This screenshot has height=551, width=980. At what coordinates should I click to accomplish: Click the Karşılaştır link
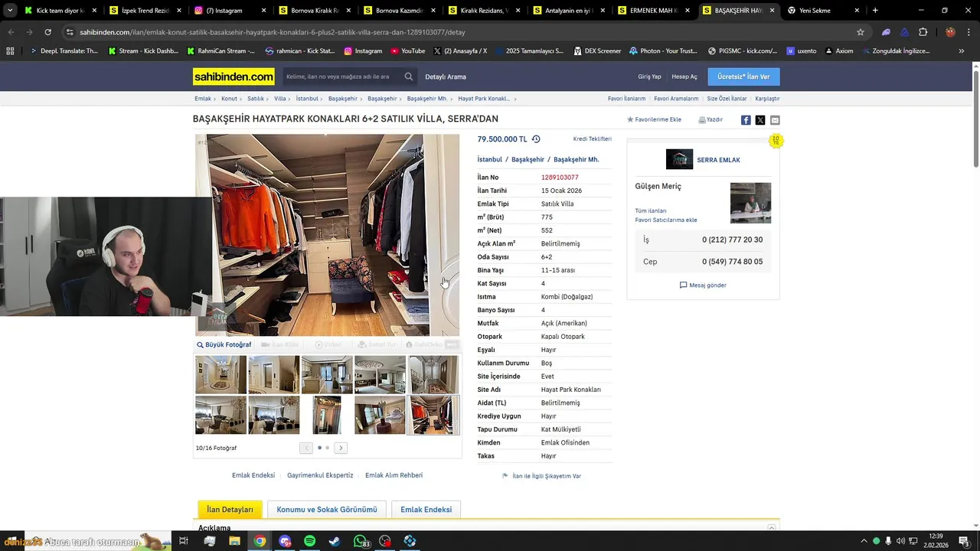(767, 99)
